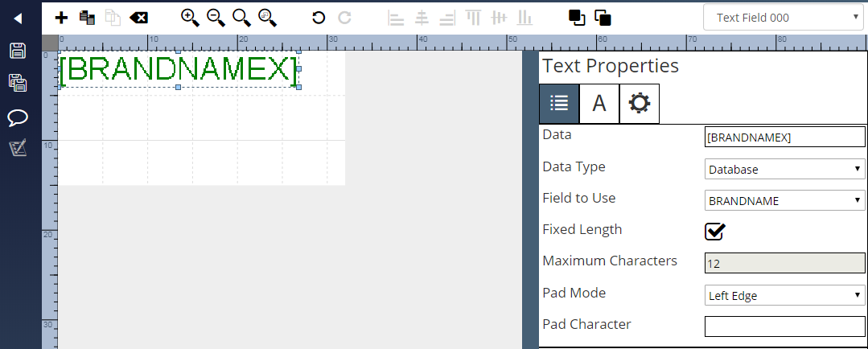Open the Pad Mode dropdown

point(784,295)
